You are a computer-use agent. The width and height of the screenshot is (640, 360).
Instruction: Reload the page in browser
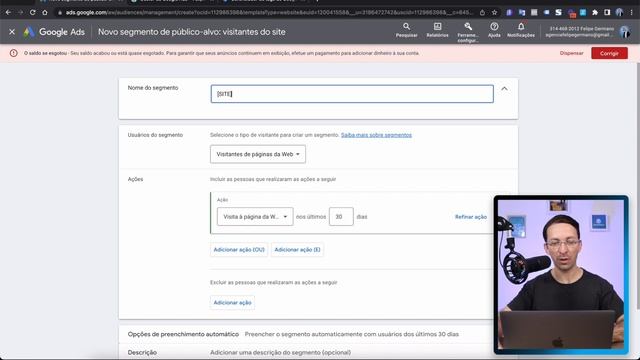pyautogui.click(x=33, y=13)
